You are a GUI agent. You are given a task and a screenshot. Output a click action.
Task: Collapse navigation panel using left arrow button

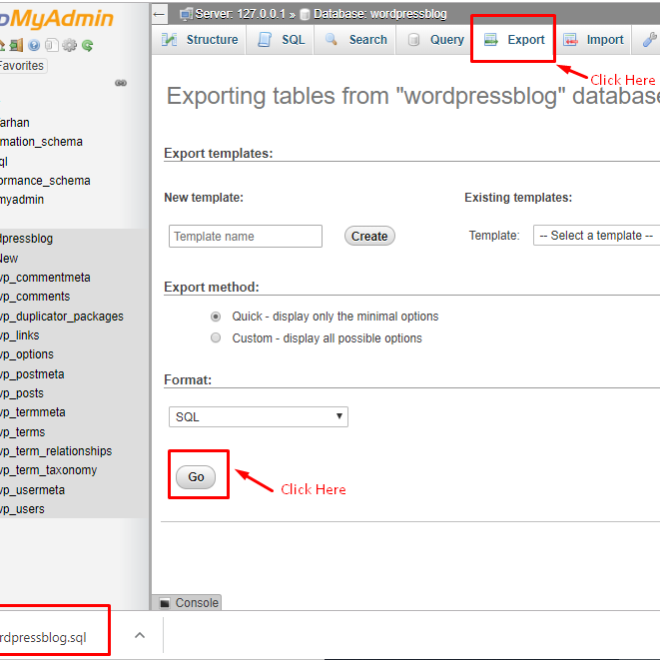tap(159, 14)
